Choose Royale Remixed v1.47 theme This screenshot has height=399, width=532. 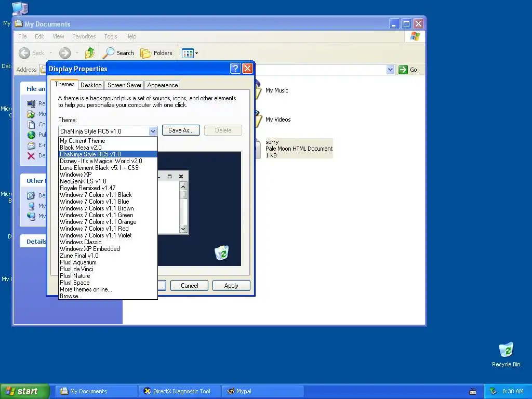108,188
